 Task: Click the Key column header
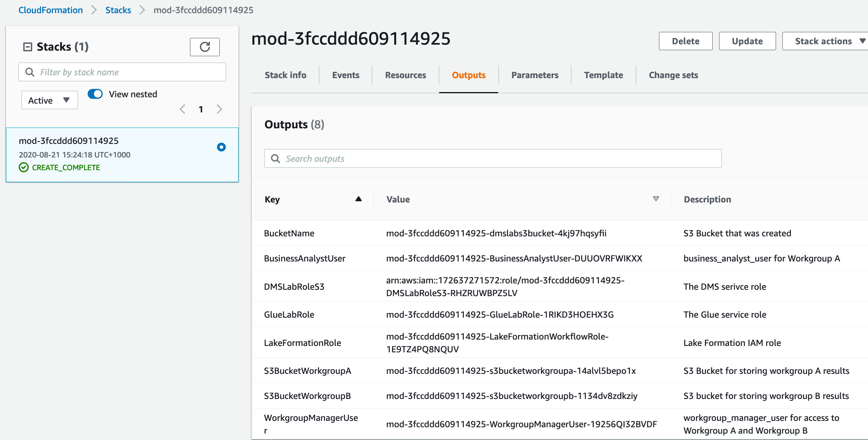272,199
